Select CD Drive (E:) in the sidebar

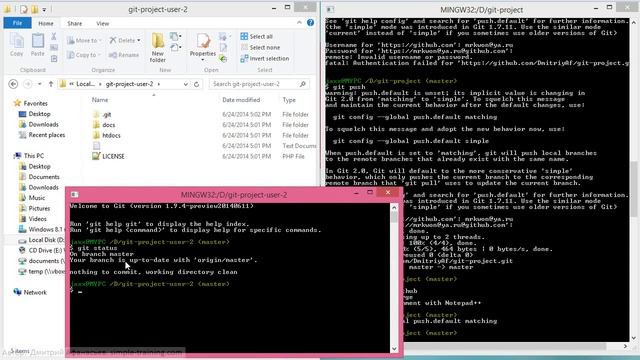45,251
